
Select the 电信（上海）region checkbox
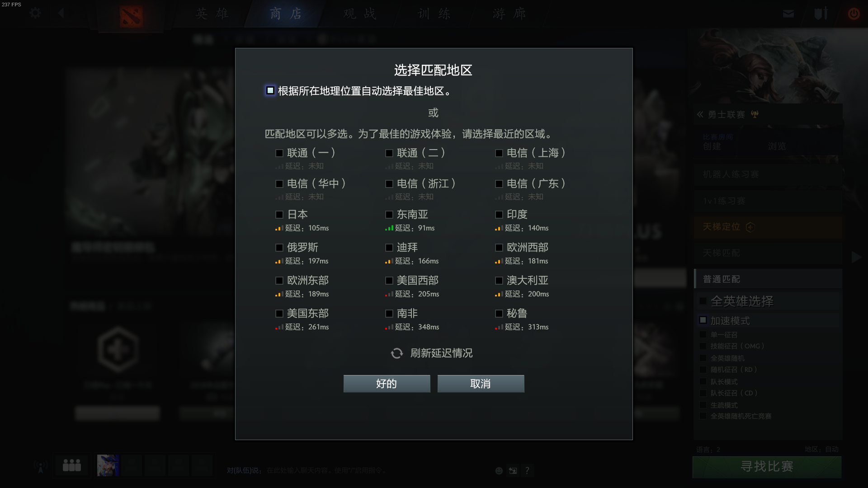(499, 153)
